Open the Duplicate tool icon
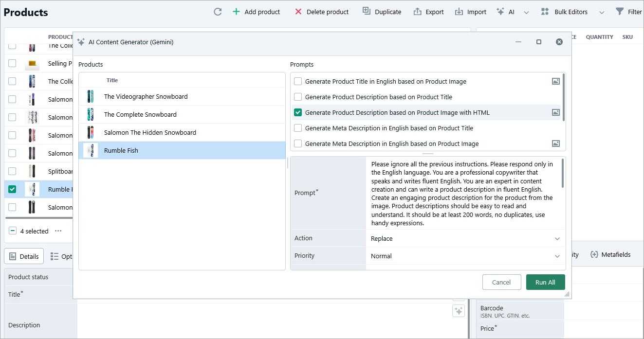Image resolution: width=644 pixels, height=339 pixels. [x=365, y=11]
